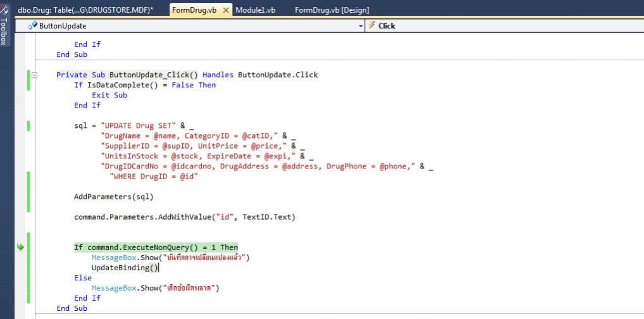Click the line with 'SupplierID = @supID'
The width and height of the screenshot is (644, 319).
tap(202, 146)
